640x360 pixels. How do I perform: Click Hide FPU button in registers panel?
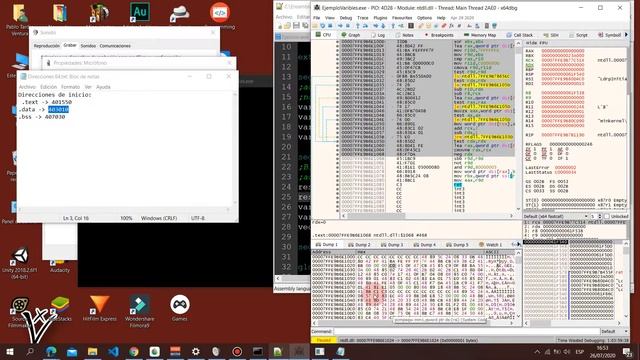537,43
